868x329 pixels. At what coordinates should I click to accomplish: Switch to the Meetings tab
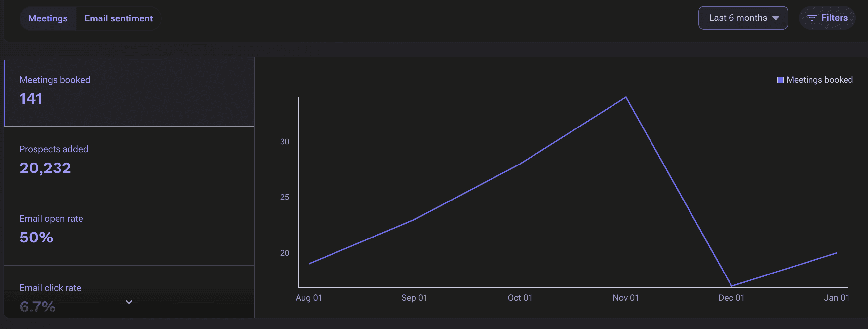click(x=48, y=18)
